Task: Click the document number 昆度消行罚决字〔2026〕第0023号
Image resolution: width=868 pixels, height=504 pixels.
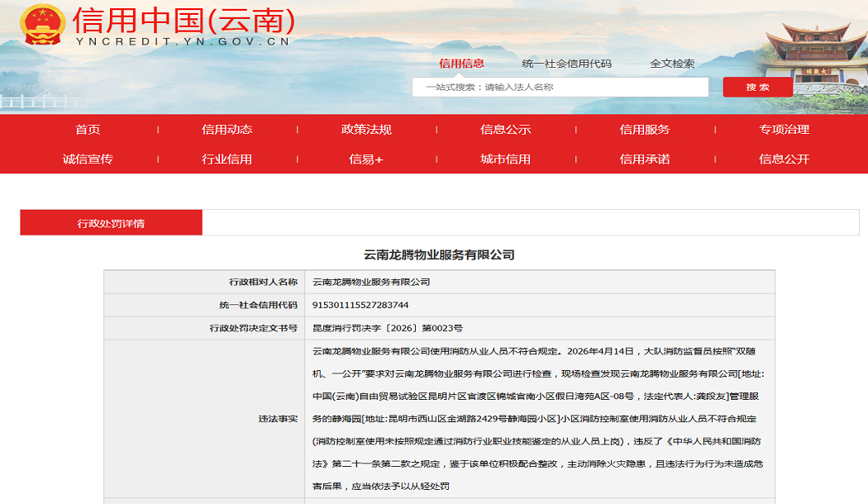Action: pos(388,328)
